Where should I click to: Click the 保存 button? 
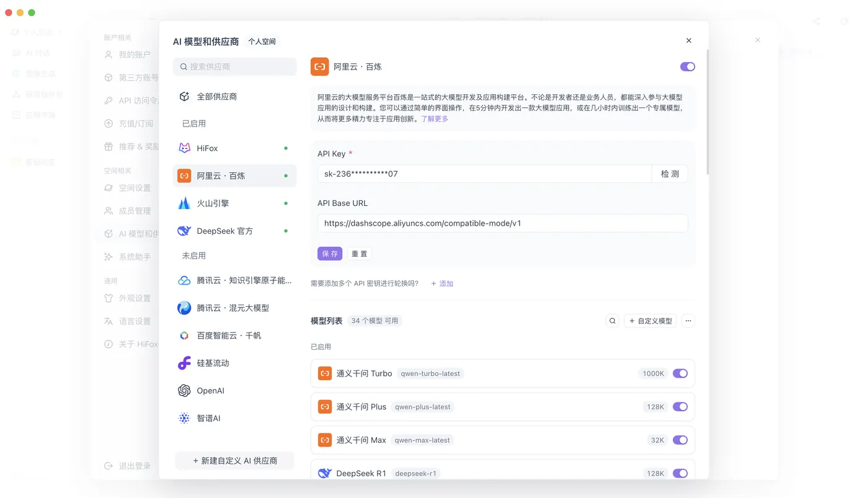pos(330,254)
